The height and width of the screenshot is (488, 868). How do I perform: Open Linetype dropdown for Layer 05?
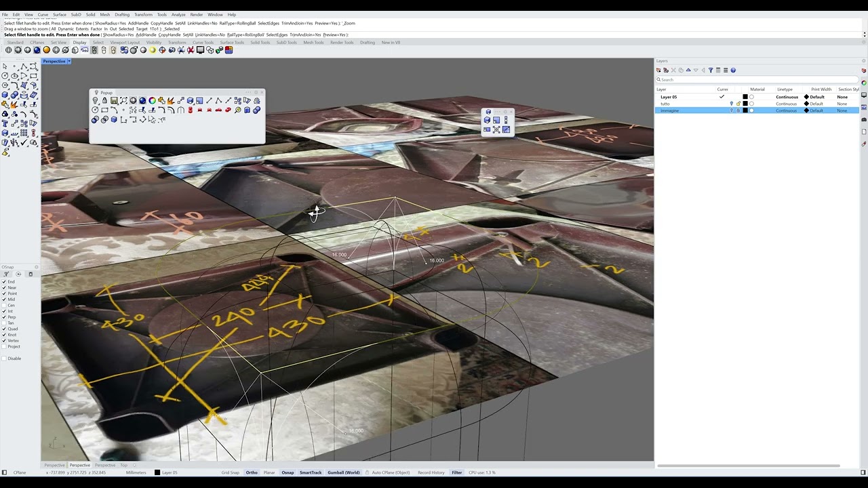point(787,97)
